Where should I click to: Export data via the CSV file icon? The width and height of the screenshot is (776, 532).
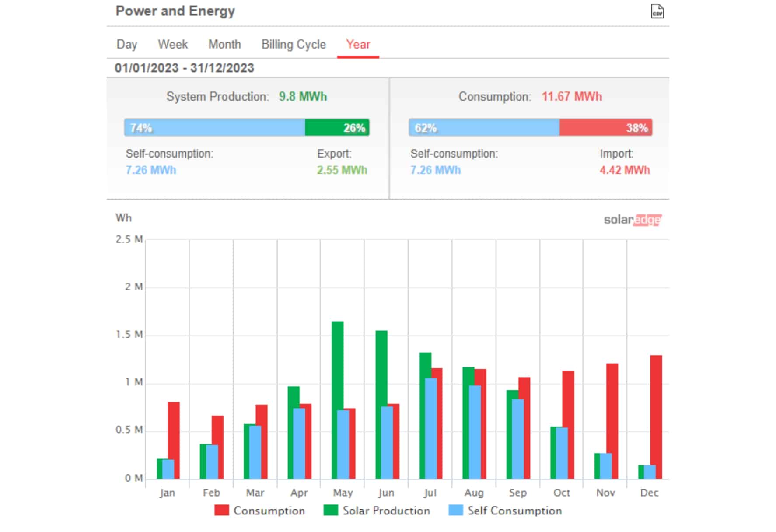click(657, 11)
